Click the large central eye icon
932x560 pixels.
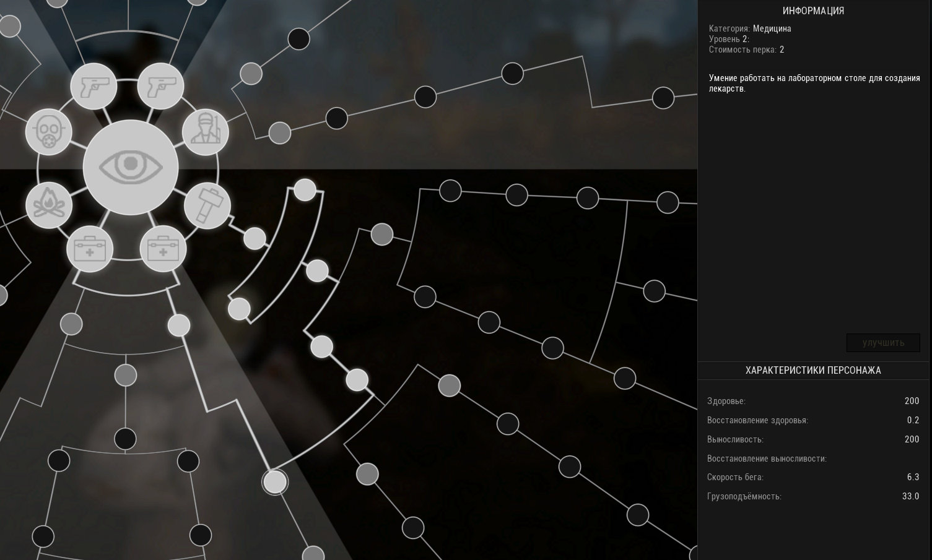pyautogui.click(x=131, y=166)
